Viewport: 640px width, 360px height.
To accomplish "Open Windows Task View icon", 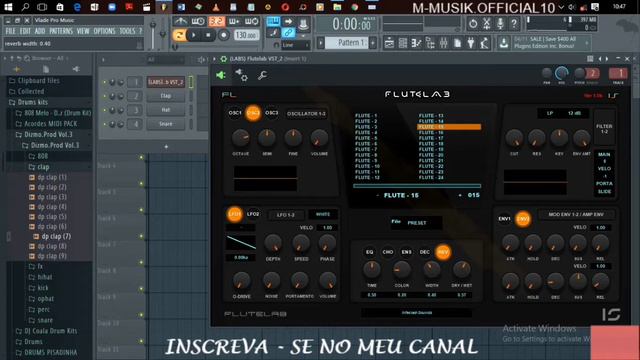I will 42,7.
